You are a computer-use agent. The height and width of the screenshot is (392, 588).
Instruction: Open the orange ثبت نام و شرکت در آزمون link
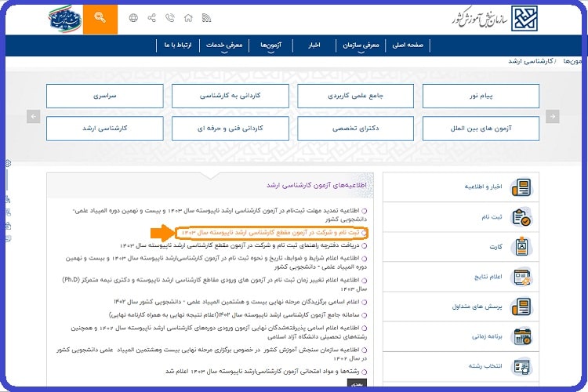tap(270, 233)
